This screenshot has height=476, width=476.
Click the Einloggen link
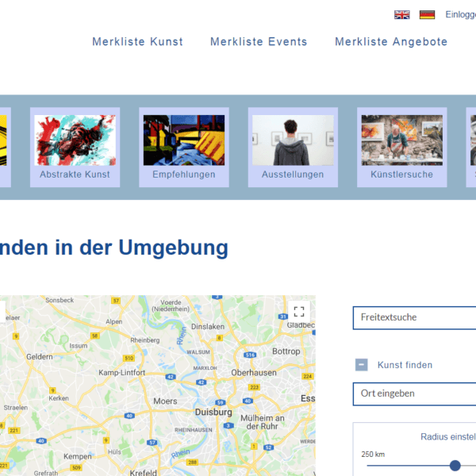coord(460,14)
